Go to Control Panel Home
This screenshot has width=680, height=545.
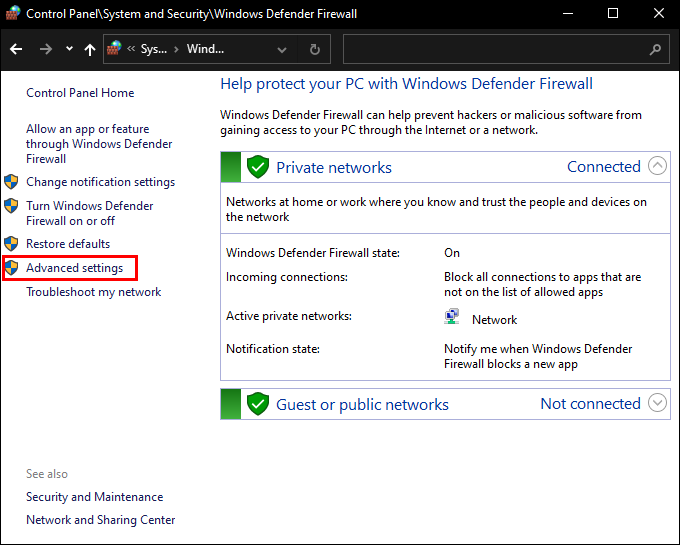point(80,93)
